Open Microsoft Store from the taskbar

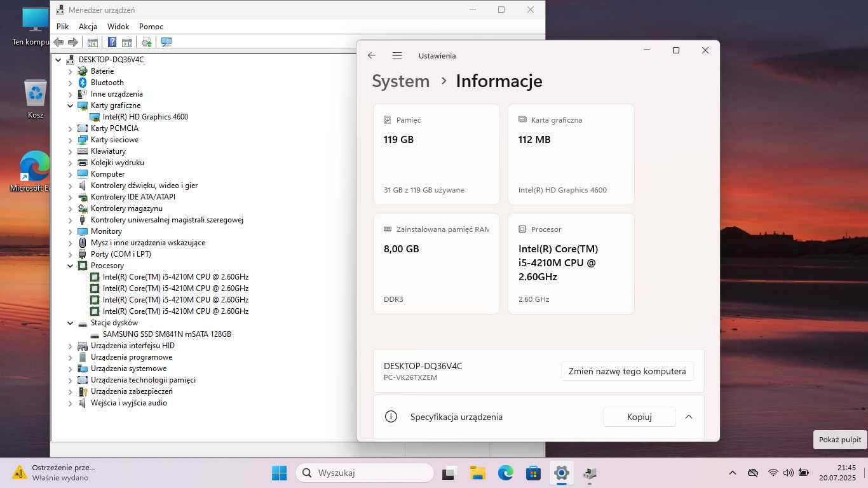point(533,473)
